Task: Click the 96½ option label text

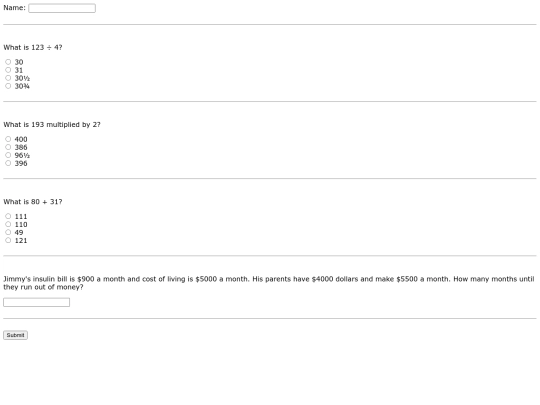Action: tap(22, 155)
